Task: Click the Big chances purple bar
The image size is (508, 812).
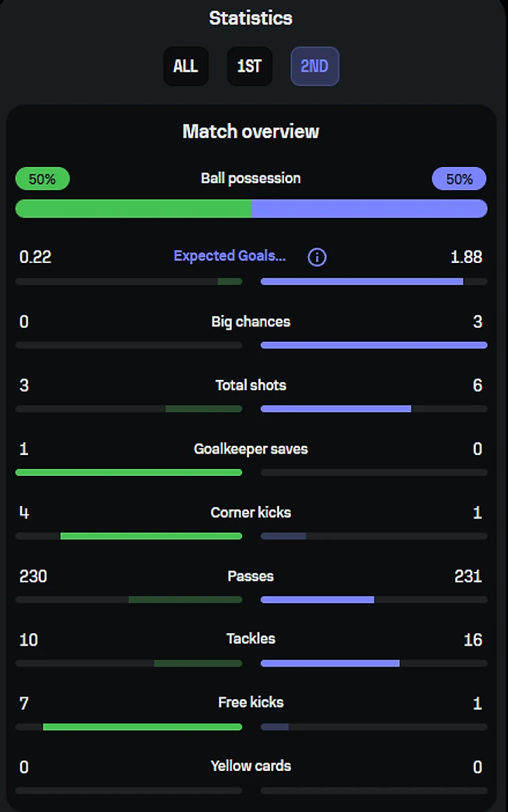Action: 374,345
